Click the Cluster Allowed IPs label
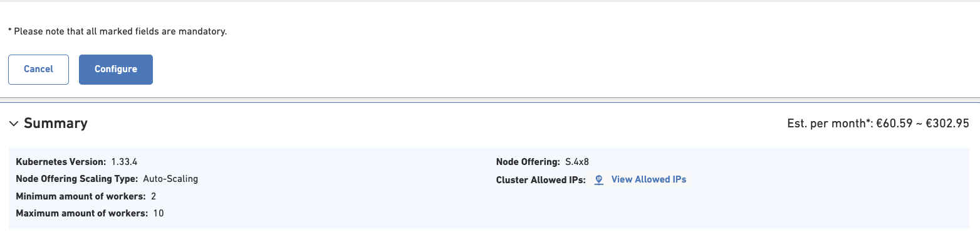The width and height of the screenshot is (980, 239). (x=541, y=179)
